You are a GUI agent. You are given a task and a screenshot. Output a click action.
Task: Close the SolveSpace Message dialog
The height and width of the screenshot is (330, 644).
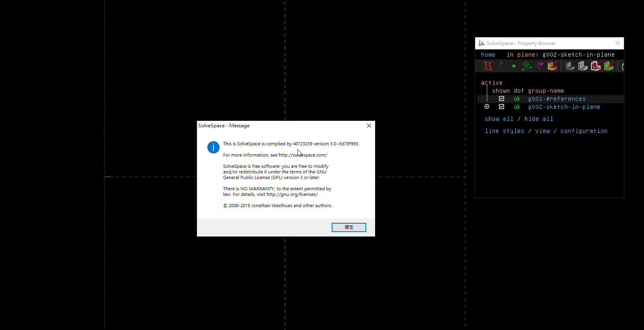pyautogui.click(x=369, y=126)
